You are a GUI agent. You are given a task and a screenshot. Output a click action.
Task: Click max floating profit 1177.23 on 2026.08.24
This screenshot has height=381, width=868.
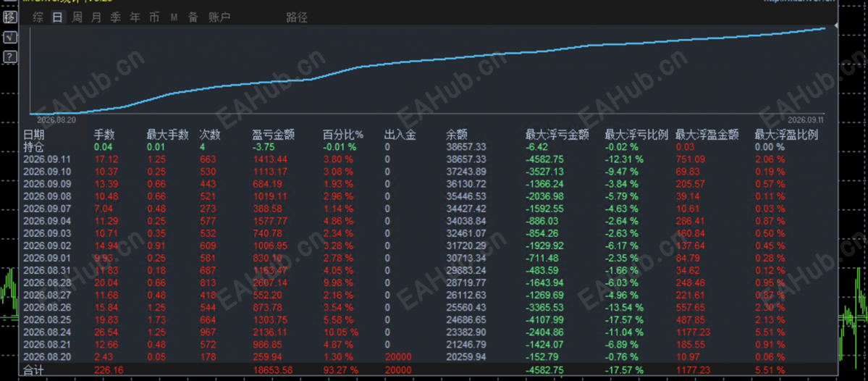pyautogui.click(x=694, y=331)
